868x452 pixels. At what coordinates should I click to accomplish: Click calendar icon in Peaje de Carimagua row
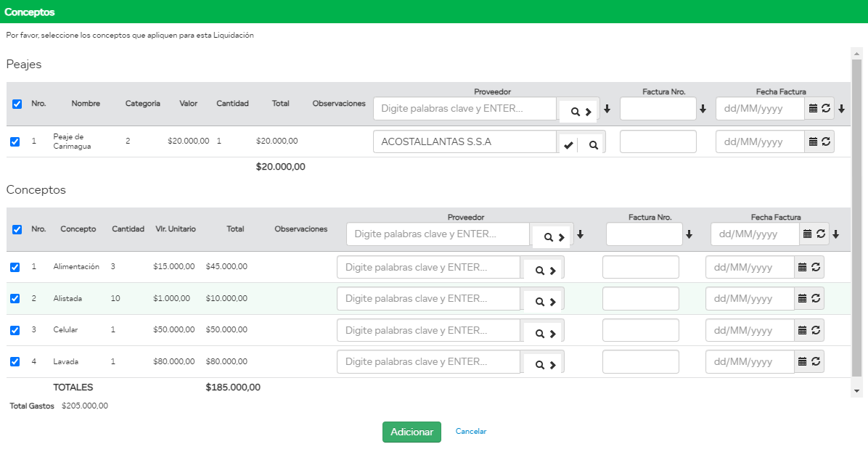click(813, 142)
